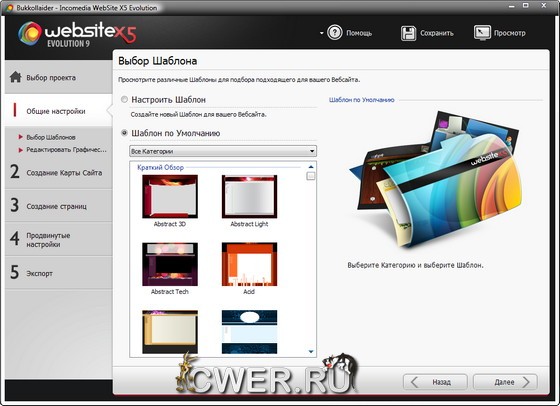The image size is (560, 406).
Task: Minimize the WebSite X5 window
Action: click(x=511, y=6)
